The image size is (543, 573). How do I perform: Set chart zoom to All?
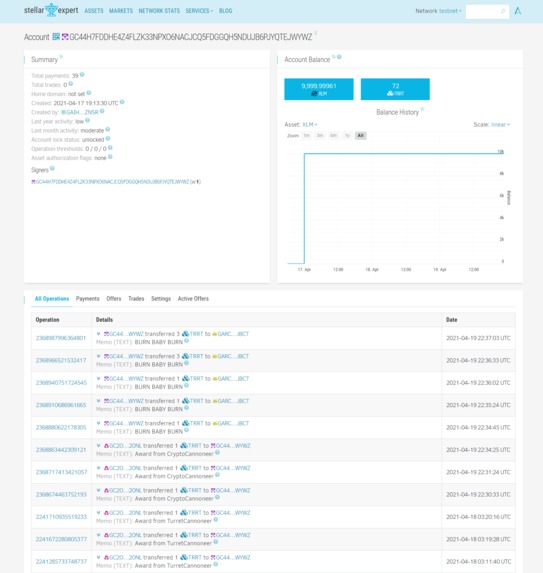(360, 136)
